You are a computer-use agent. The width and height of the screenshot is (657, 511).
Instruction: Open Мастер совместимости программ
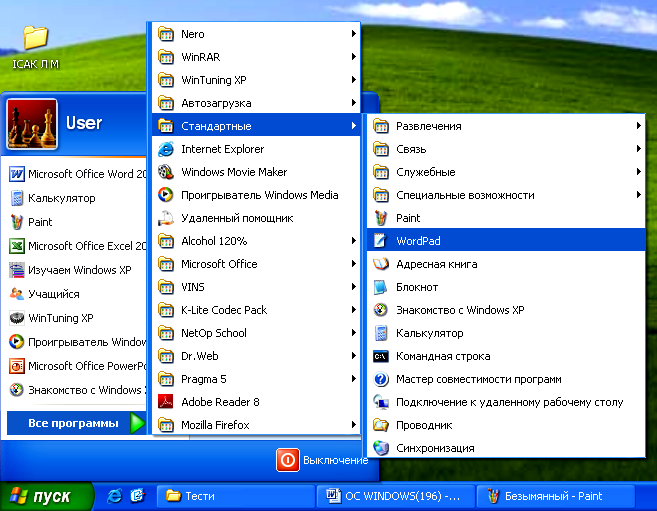pyautogui.click(x=506, y=379)
